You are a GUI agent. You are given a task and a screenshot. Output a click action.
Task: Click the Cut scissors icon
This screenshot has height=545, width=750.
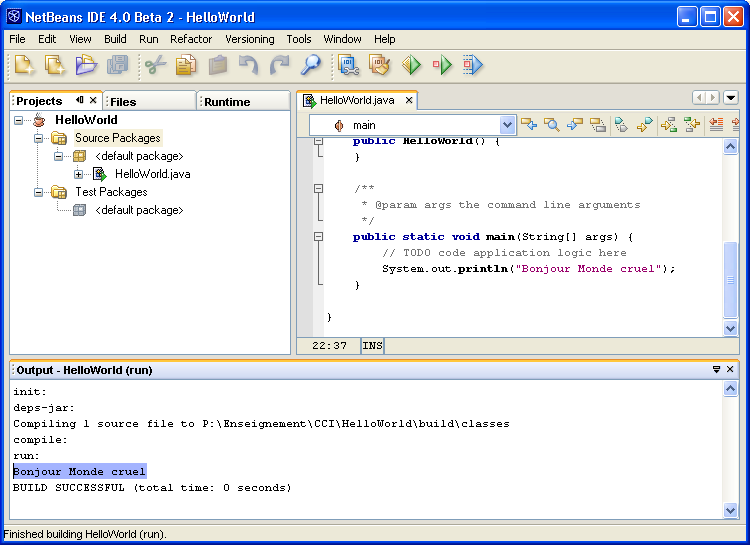155,65
